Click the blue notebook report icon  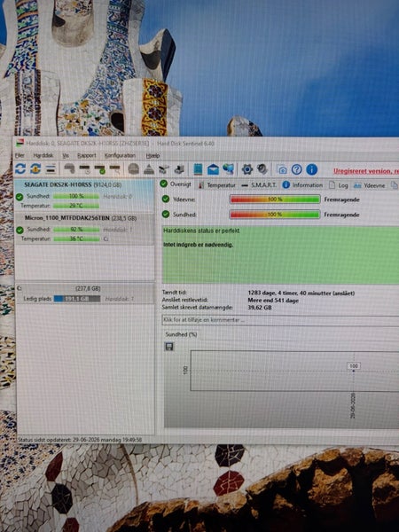(198, 169)
